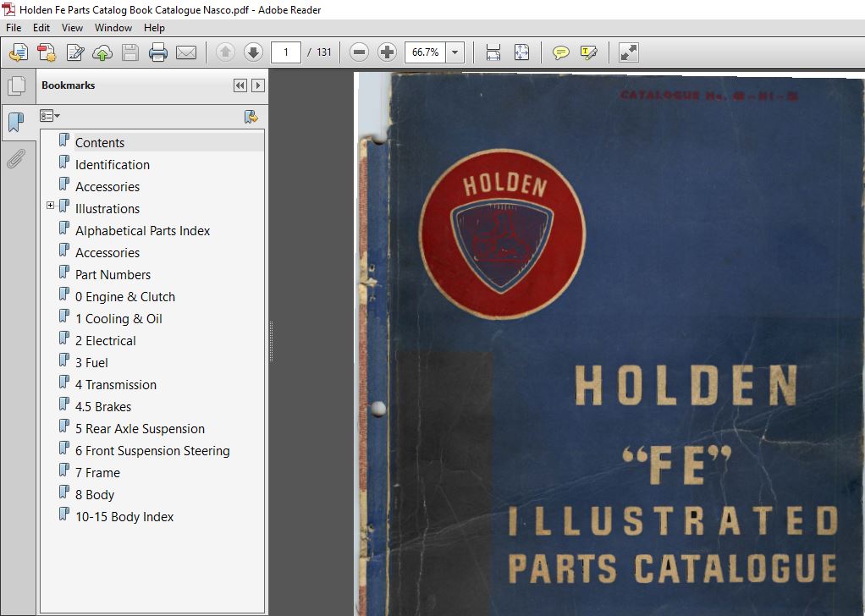Expand the Illustrations bookmark tree node
865x616 pixels.
(x=50, y=205)
